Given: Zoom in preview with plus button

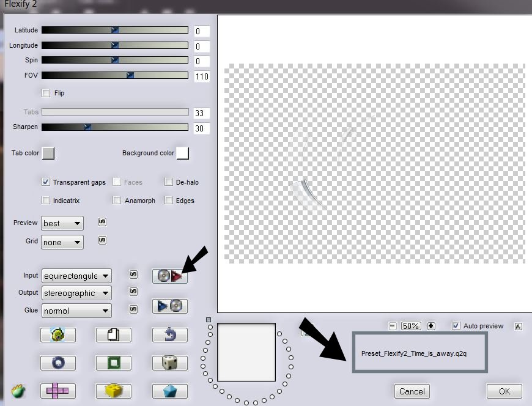Looking at the screenshot, I should click(431, 326).
